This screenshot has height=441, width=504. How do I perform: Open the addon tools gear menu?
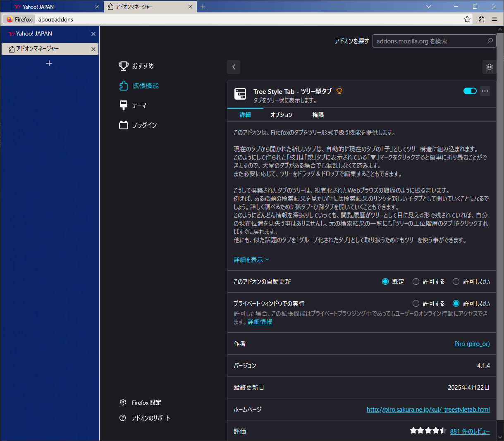(490, 67)
